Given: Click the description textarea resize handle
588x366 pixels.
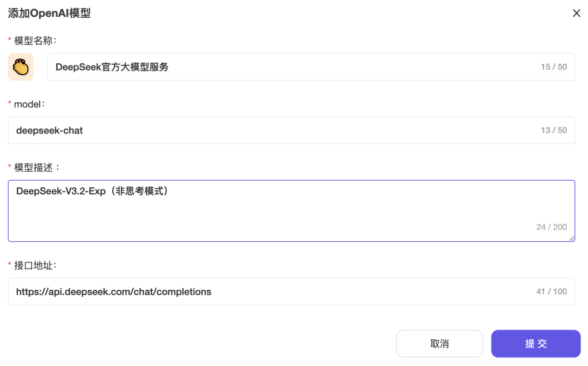Looking at the screenshot, I should tap(572, 238).
